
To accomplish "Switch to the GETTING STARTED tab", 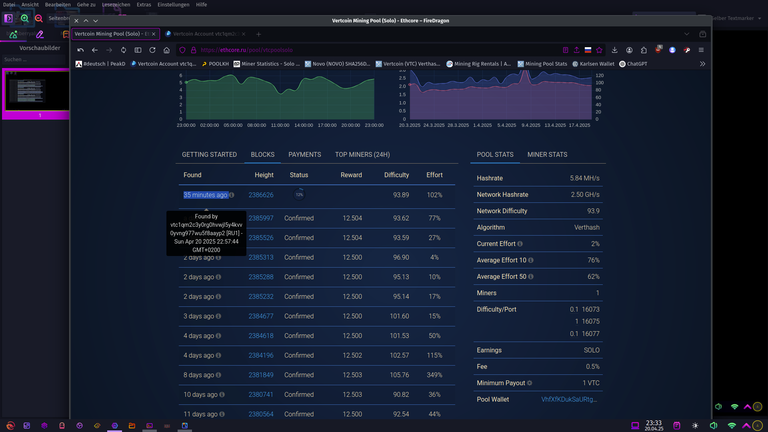I will tap(209, 155).
